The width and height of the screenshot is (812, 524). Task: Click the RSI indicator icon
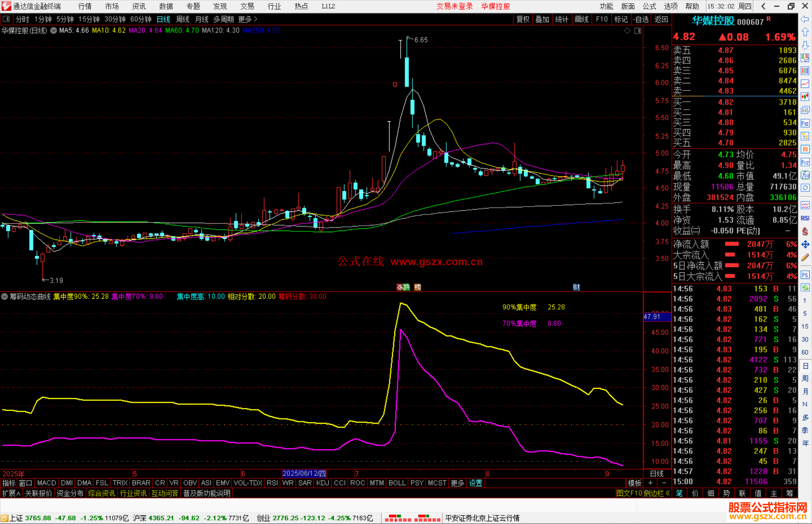tap(805, 218)
